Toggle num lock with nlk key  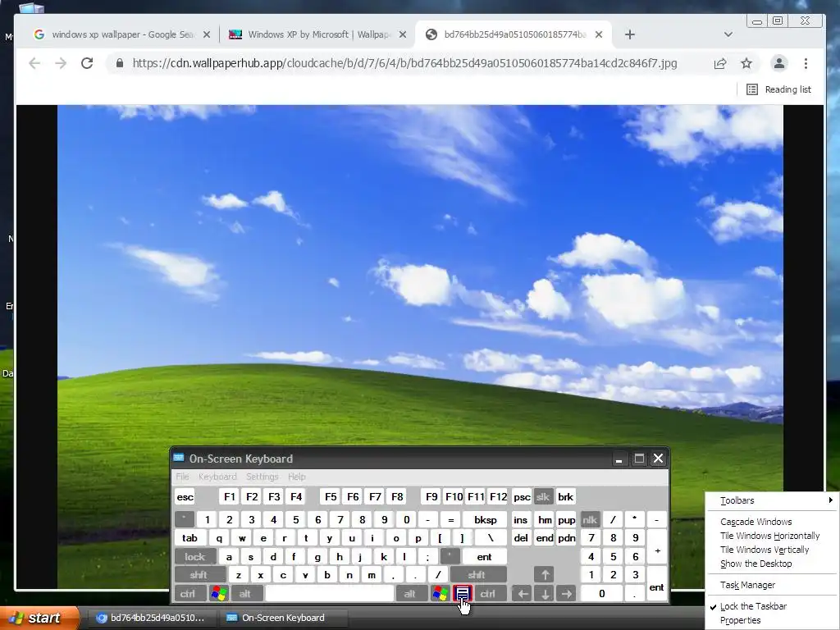(590, 519)
